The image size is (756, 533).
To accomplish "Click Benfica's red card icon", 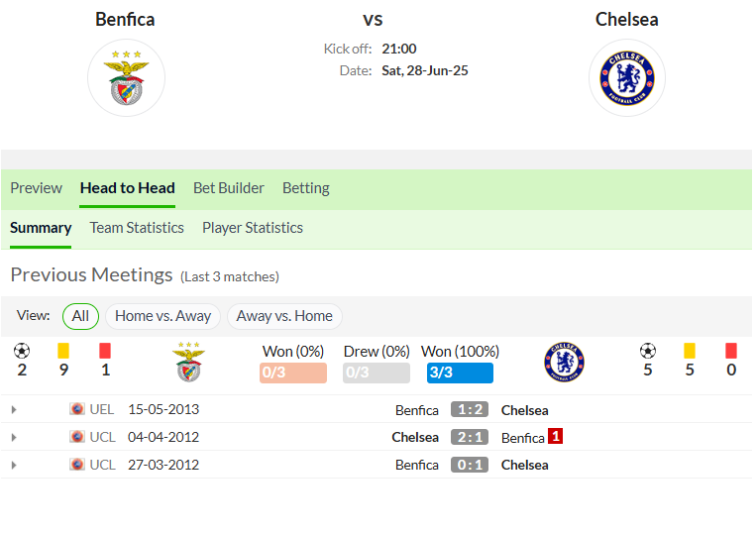I will click(x=105, y=351).
